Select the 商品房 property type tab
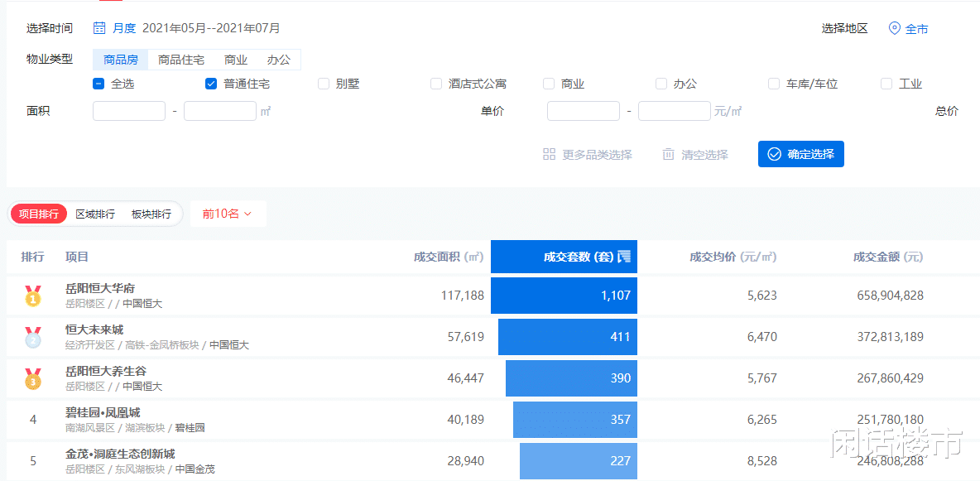The width and height of the screenshot is (980, 481). [121, 60]
